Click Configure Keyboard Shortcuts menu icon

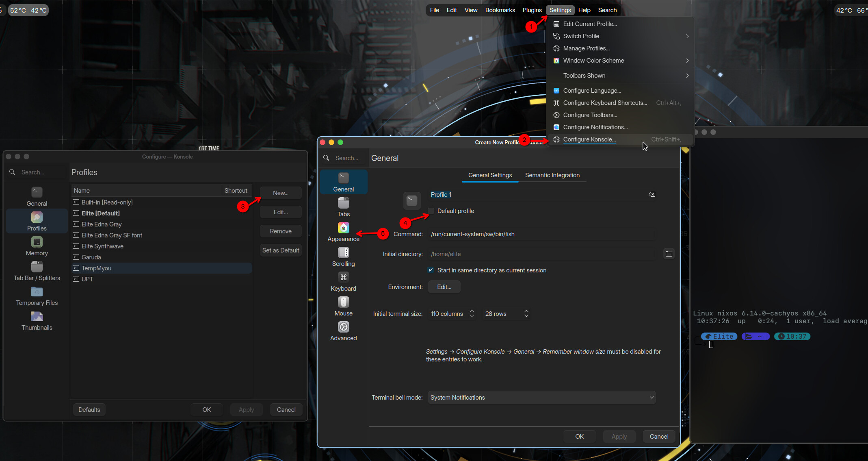pyautogui.click(x=556, y=103)
